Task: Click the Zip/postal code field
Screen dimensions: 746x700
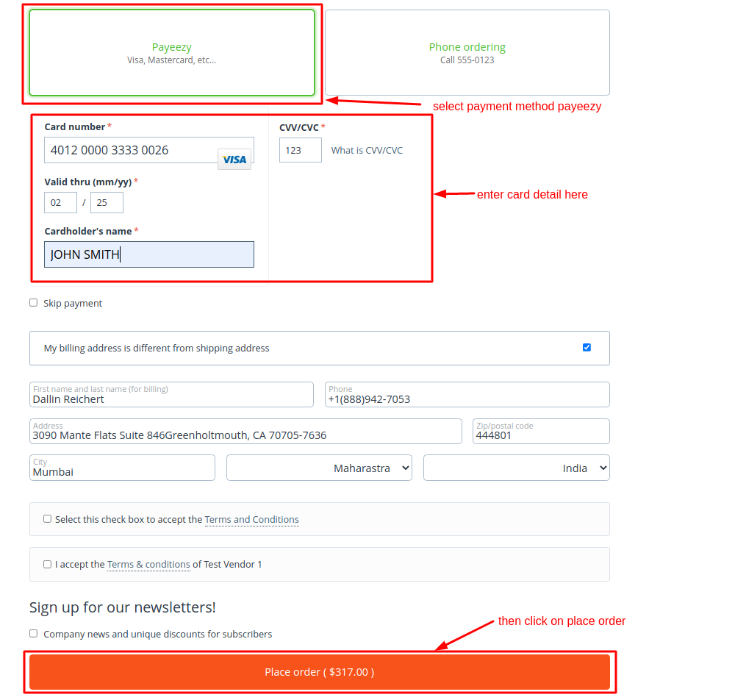Action: [541, 431]
